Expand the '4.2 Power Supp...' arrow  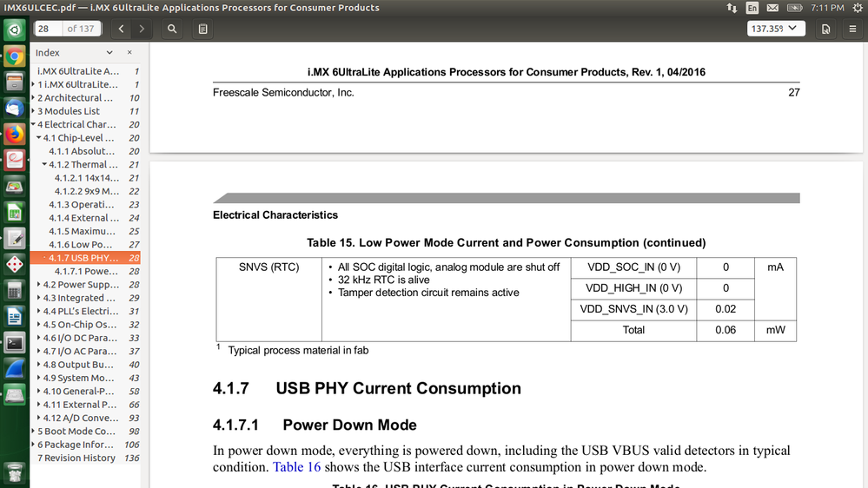39,285
